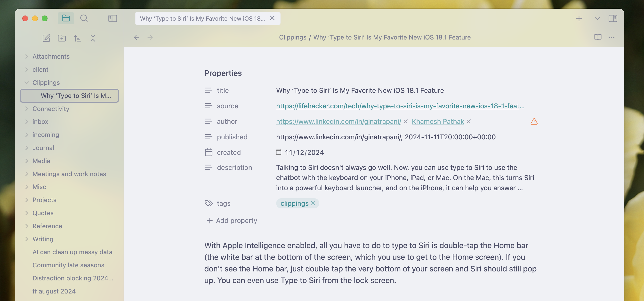This screenshot has height=301, width=644.
Task: Navigate back with the left arrow
Action: (x=137, y=37)
